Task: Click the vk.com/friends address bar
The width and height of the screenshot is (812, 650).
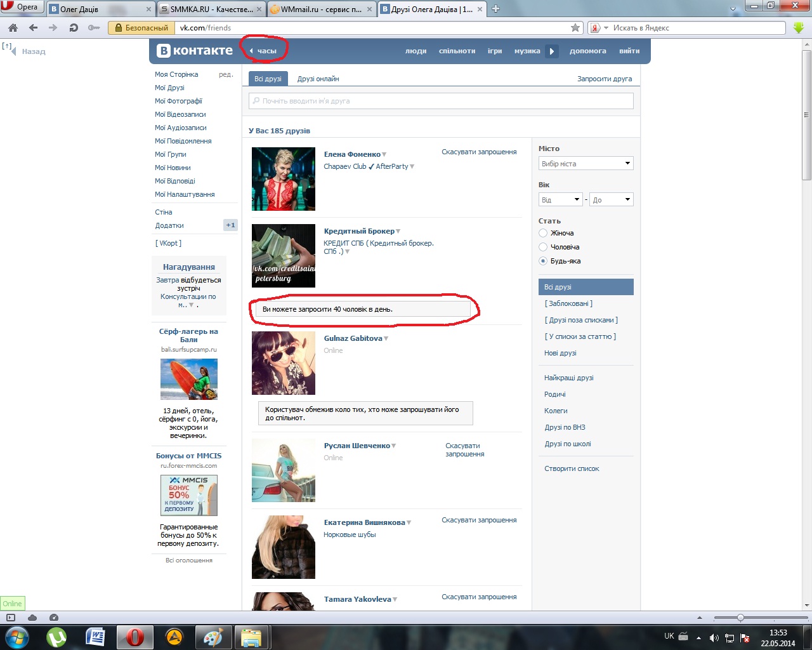Action: tap(373, 28)
